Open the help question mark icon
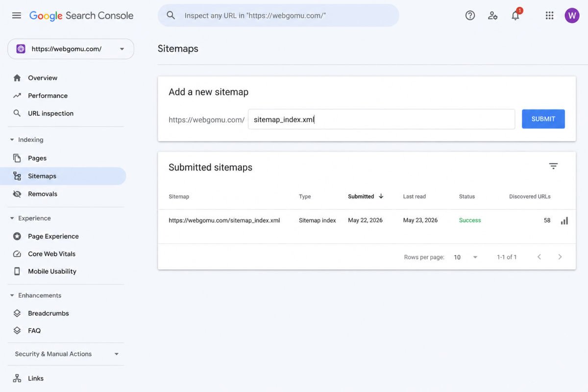 click(x=470, y=16)
